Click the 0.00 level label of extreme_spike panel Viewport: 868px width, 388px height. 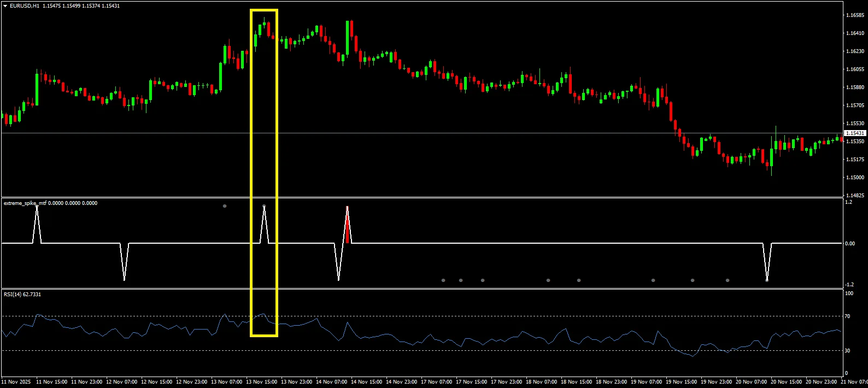pos(849,244)
